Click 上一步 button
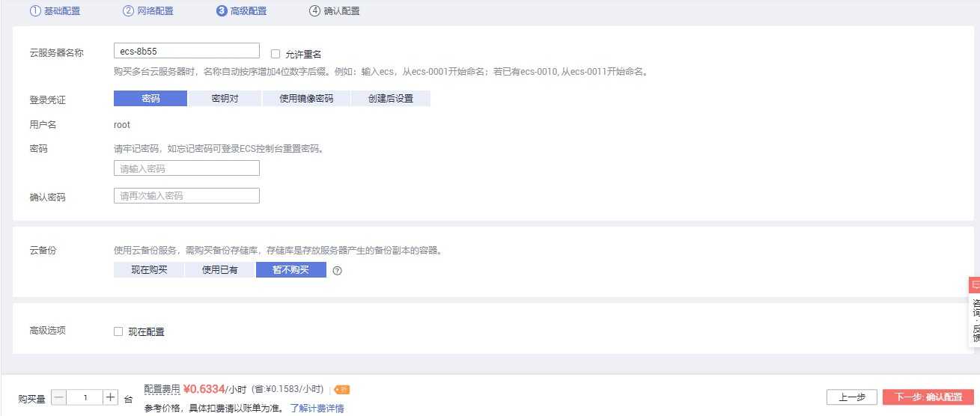Viewport: 980px width, 416px height. point(852,397)
